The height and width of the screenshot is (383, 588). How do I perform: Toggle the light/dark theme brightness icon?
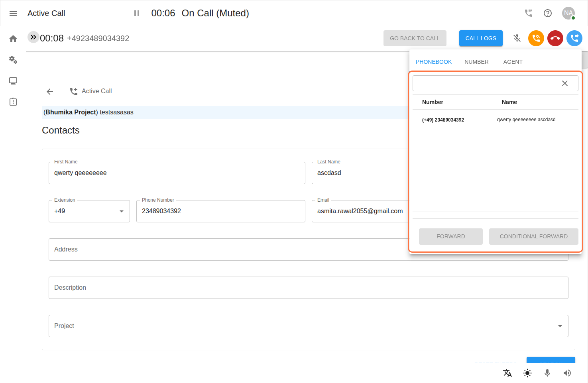tap(527, 373)
